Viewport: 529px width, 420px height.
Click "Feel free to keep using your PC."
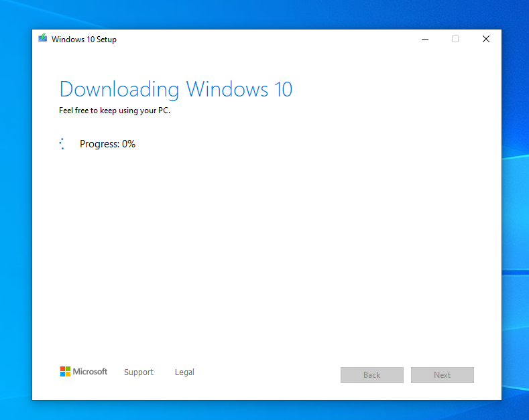pyautogui.click(x=115, y=111)
